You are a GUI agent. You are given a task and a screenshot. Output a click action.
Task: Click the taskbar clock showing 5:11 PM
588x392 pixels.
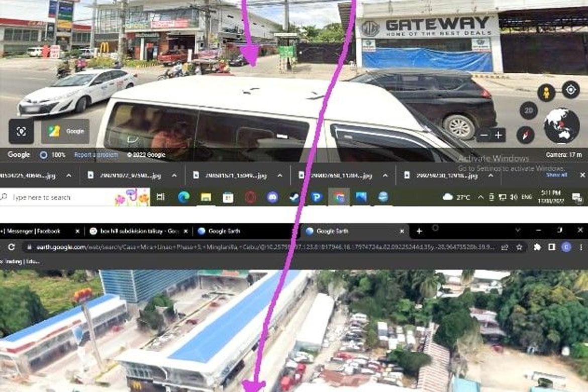[x=551, y=197]
